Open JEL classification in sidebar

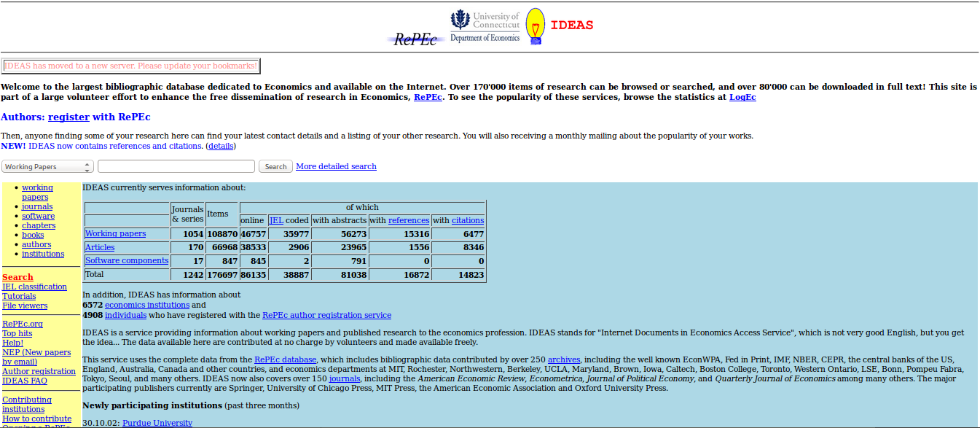point(34,287)
